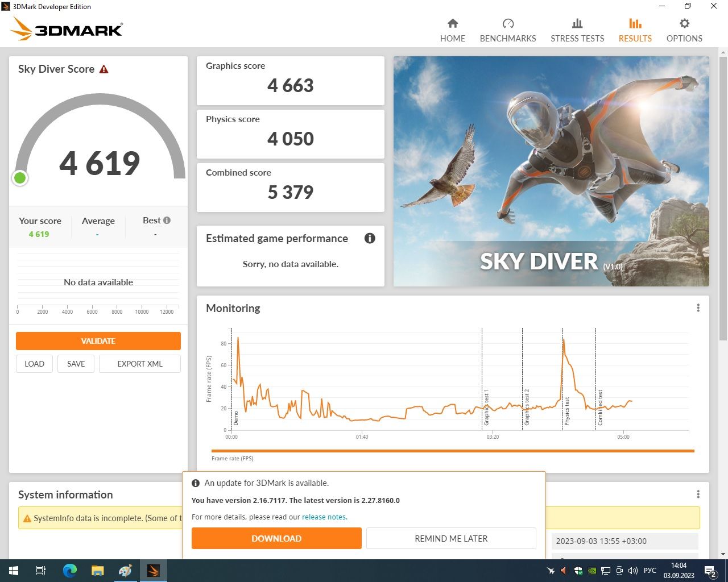This screenshot has height=582, width=728.
Task: Click the SAVE button
Action: [76, 364]
